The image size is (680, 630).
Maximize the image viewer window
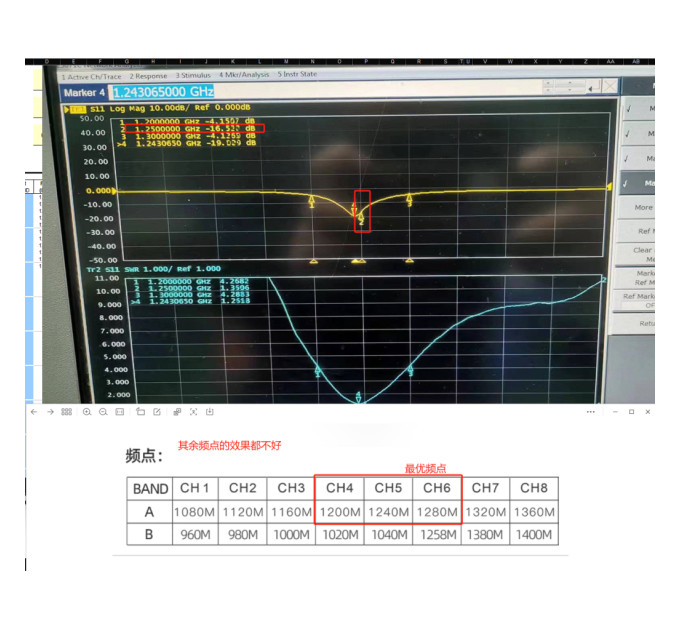(631, 412)
